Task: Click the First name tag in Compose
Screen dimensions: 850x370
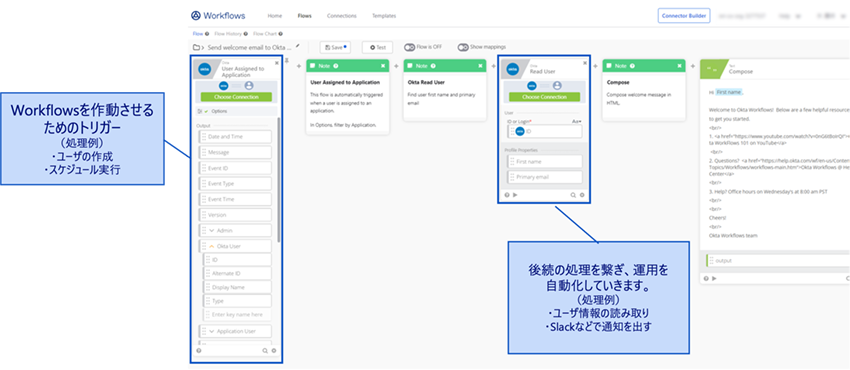Action: point(729,92)
